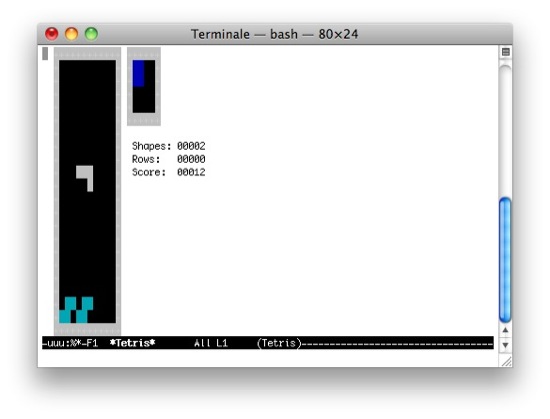The height and width of the screenshot is (419, 550).
Task: Click the "(Tetris)" mode indicator
Action: point(279,343)
